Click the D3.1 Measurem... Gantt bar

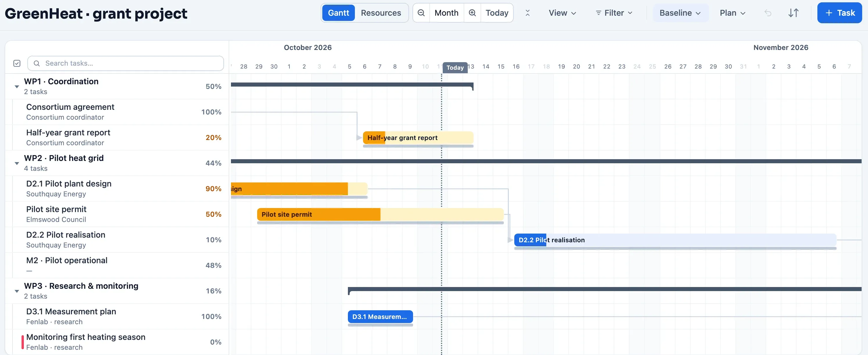coord(380,317)
